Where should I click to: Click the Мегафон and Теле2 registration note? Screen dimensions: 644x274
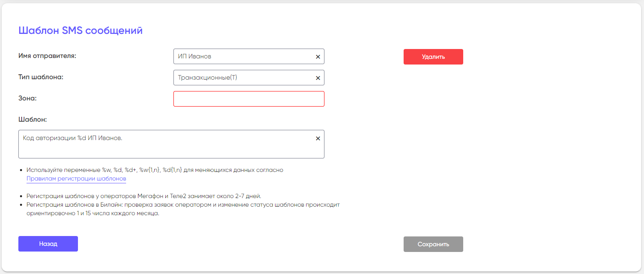pos(144,196)
